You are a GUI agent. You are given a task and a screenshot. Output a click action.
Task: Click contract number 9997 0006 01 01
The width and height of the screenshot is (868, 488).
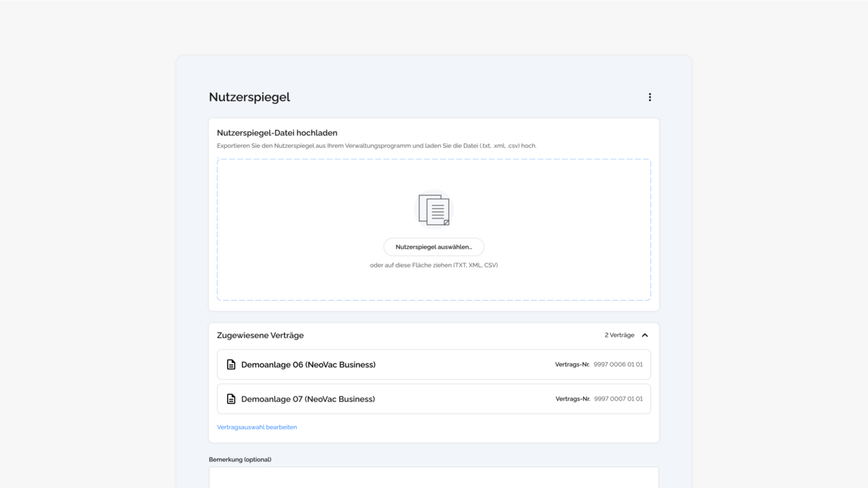(618, 365)
